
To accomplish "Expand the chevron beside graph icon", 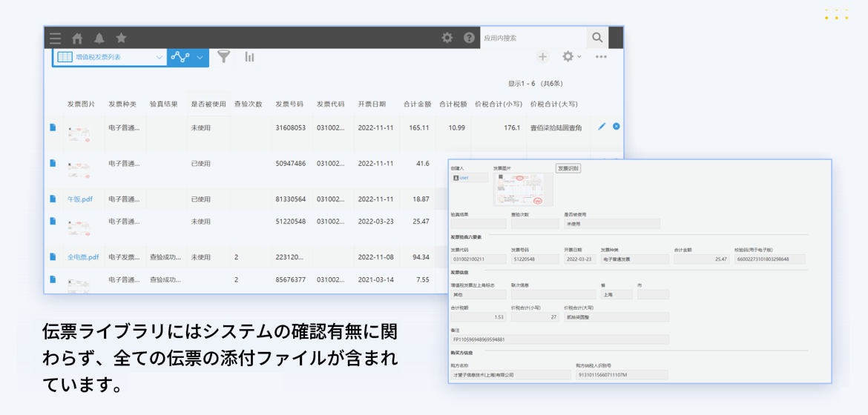I will [x=200, y=57].
